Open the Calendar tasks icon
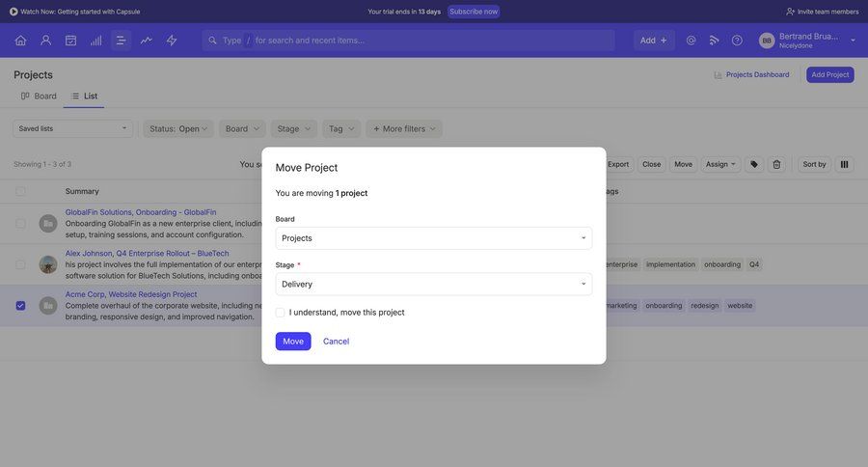The image size is (868, 467). pos(70,41)
